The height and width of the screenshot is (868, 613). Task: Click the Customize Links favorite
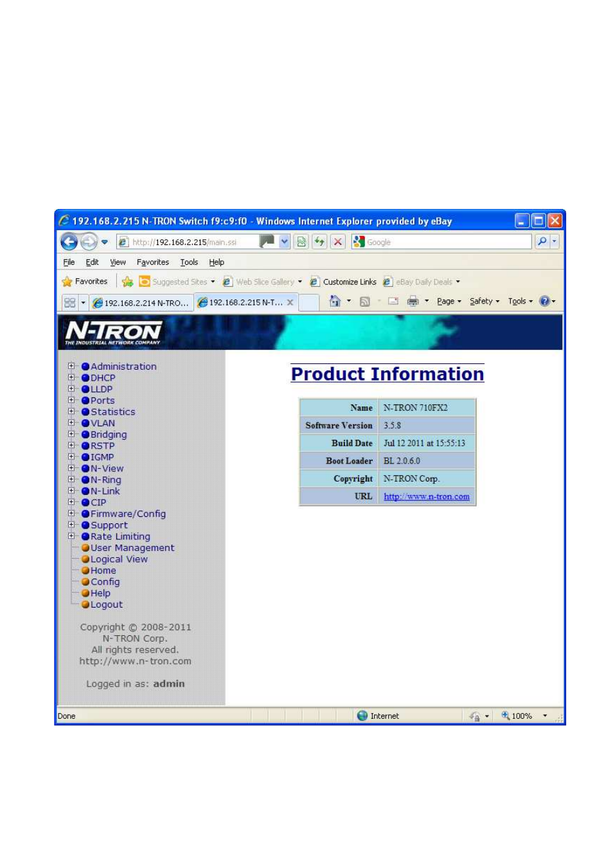pyautogui.click(x=343, y=282)
